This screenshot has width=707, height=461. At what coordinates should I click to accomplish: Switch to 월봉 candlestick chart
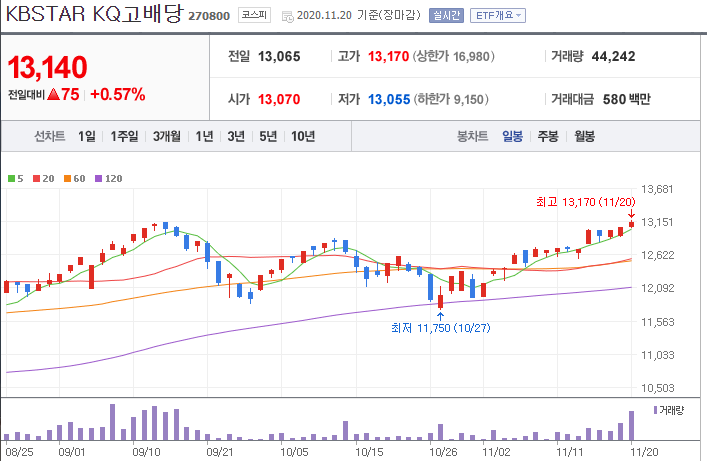tap(584, 136)
